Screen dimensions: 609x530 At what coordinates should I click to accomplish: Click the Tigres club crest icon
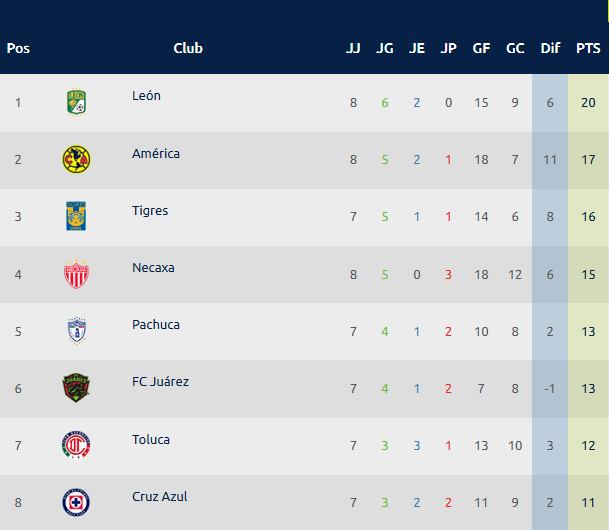pos(77,216)
